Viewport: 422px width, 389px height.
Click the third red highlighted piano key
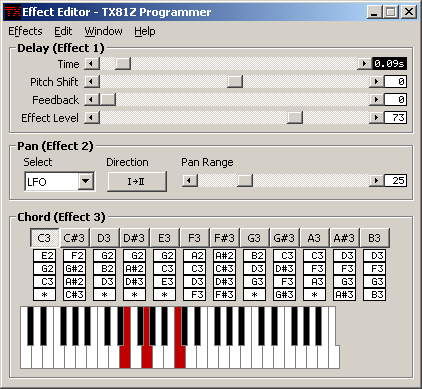click(180, 357)
